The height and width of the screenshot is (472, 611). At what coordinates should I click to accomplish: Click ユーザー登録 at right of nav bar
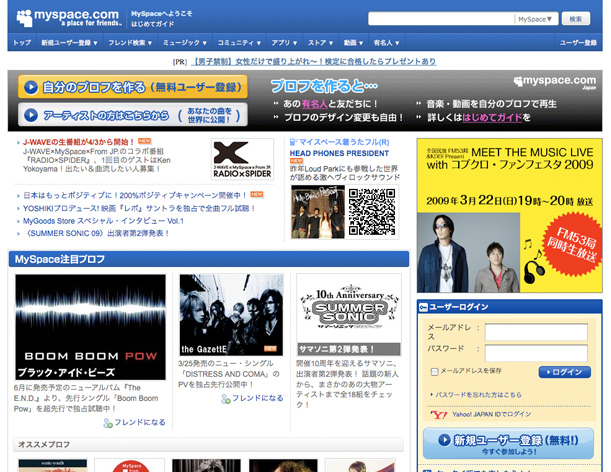[578, 42]
